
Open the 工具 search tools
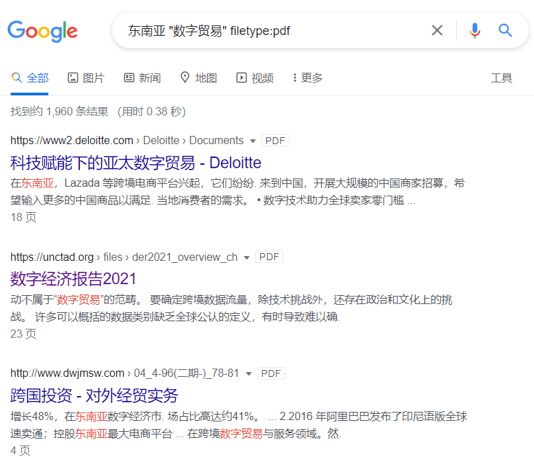[501, 78]
